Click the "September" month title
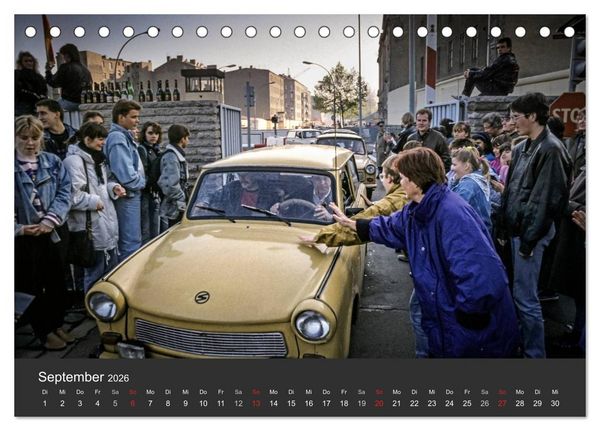The width and height of the screenshot is (600, 431). tap(71, 377)
